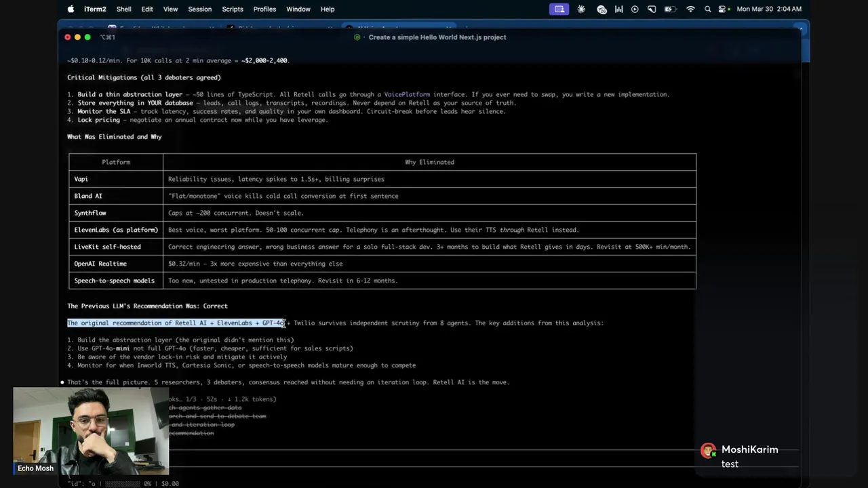The image size is (868, 488).
Task: Open Spotlight search magnifier
Action: coord(708,9)
